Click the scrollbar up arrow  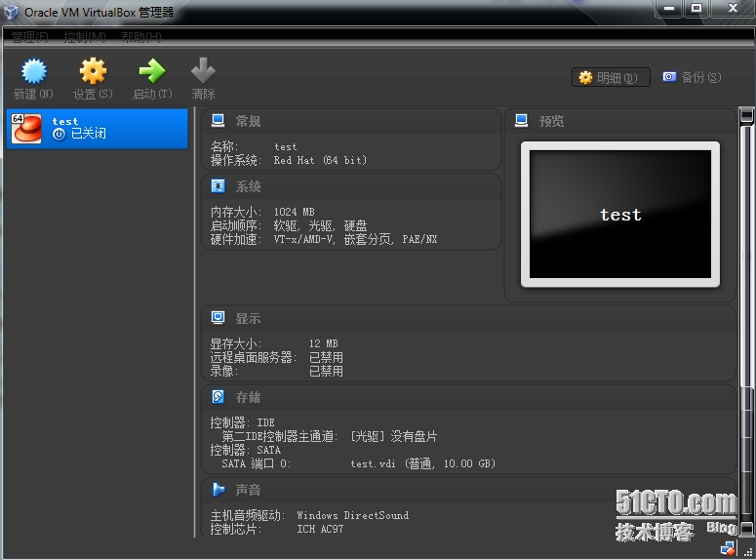pyautogui.click(x=746, y=115)
